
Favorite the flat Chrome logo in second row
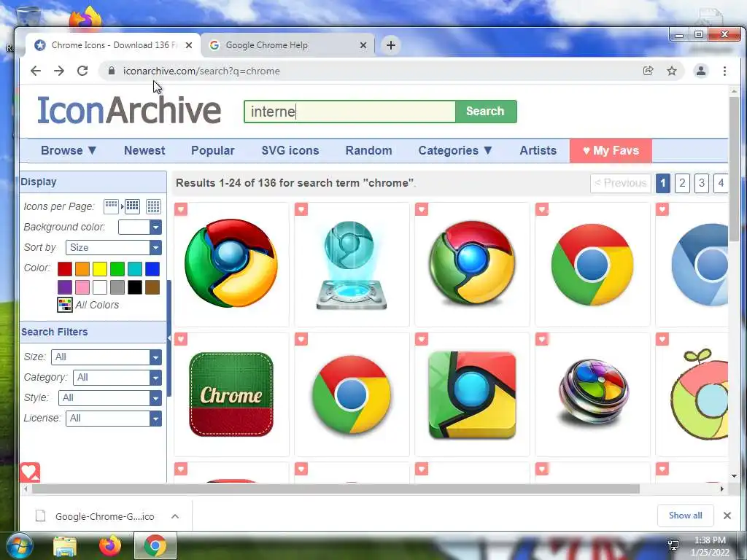pyautogui.click(x=301, y=339)
